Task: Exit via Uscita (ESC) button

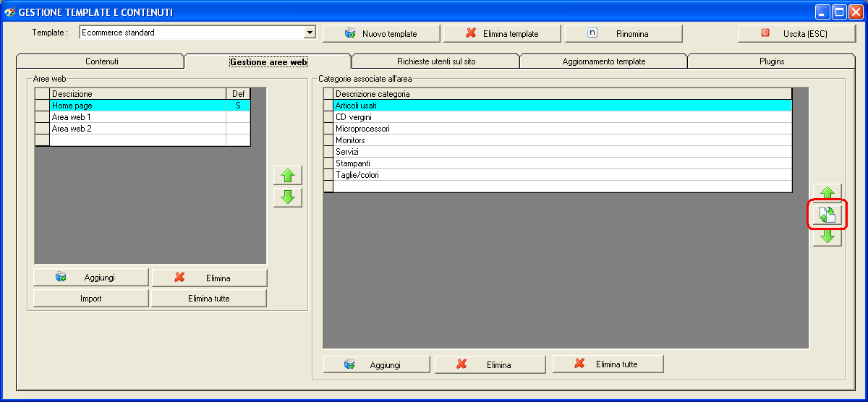Action: click(796, 33)
